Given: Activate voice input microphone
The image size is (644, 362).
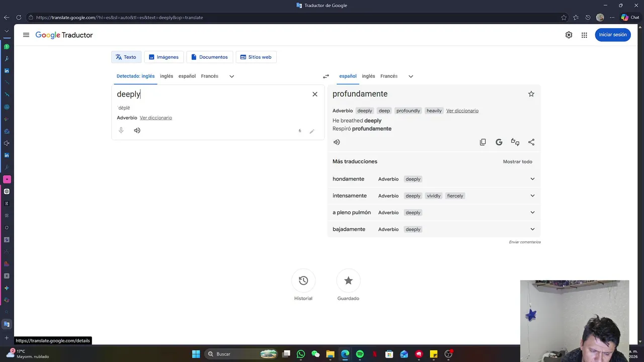Looking at the screenshot, I should (x=121, y=130).
